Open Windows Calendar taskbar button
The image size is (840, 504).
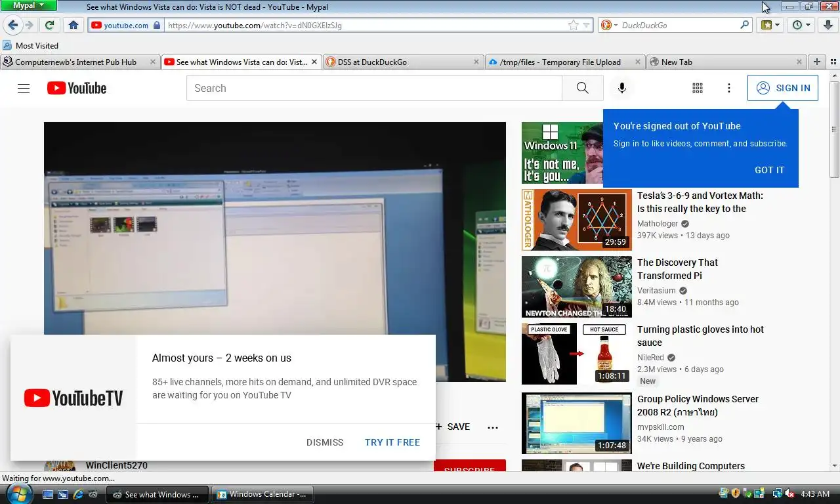tap(262, 494)
